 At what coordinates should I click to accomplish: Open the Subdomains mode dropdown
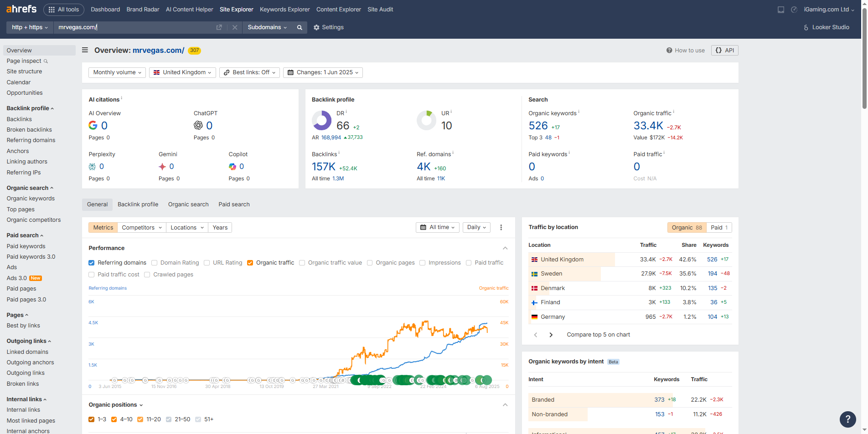tap(267, 27)
